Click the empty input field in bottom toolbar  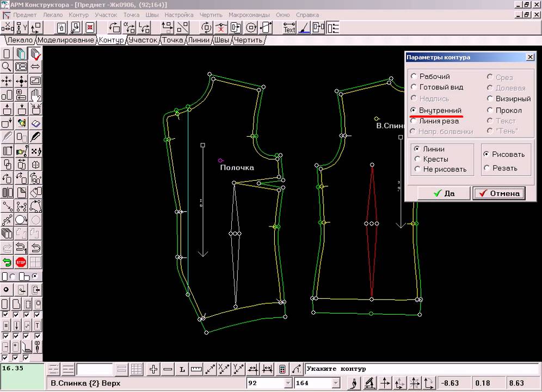95,369
